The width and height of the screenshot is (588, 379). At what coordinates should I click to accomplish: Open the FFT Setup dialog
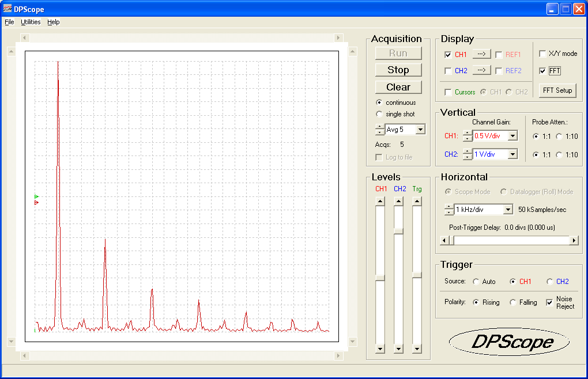tap(557, 90)
